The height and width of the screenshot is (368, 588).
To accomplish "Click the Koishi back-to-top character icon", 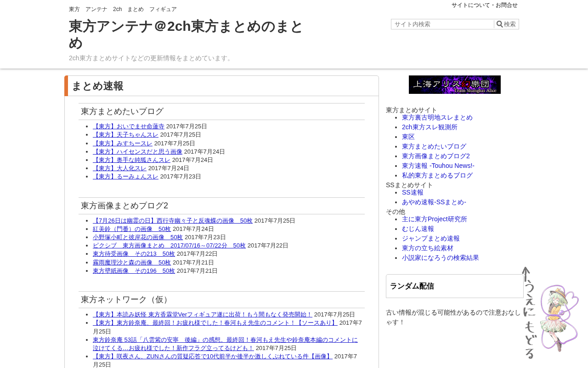I will (551, 313).
